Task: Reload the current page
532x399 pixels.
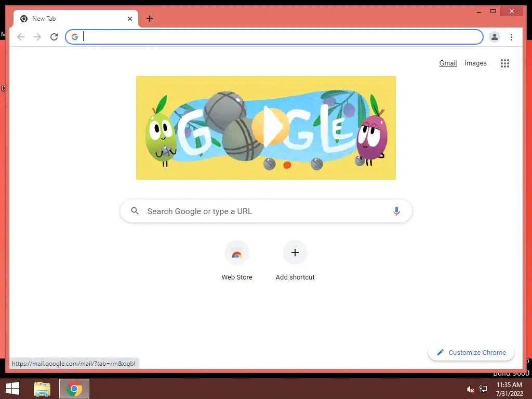Action: coord(54,37)
